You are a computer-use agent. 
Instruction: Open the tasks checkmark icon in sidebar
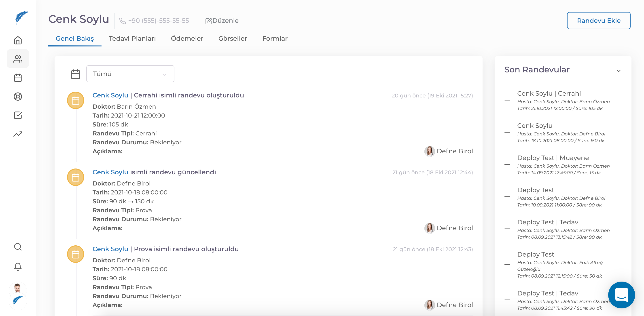18,115
